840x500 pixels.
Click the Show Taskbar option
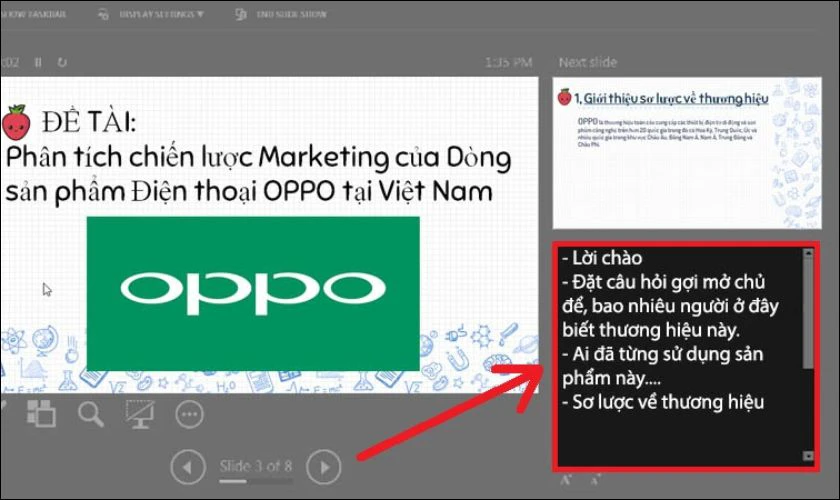click(x=33, y=14)
